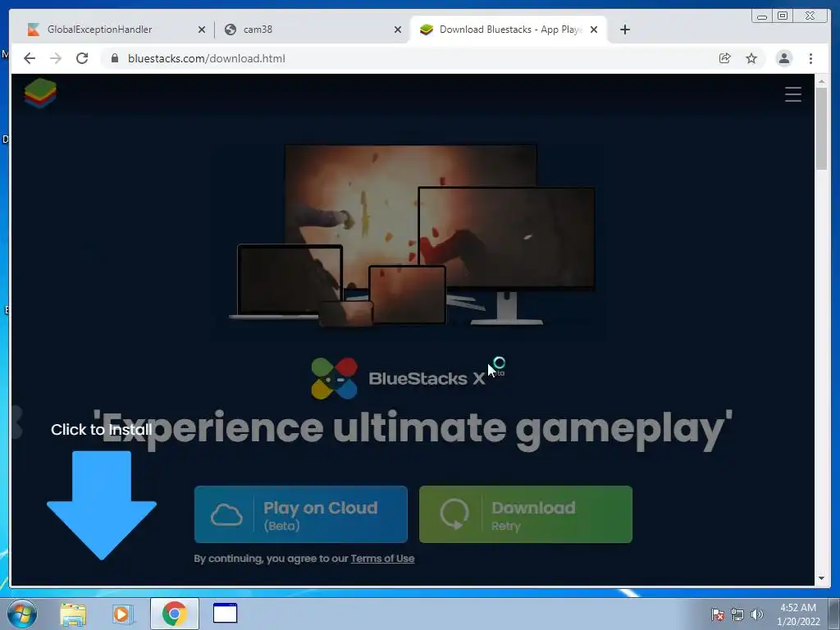
Task: Click the devices preview image
Action: [x=413, y=235]
